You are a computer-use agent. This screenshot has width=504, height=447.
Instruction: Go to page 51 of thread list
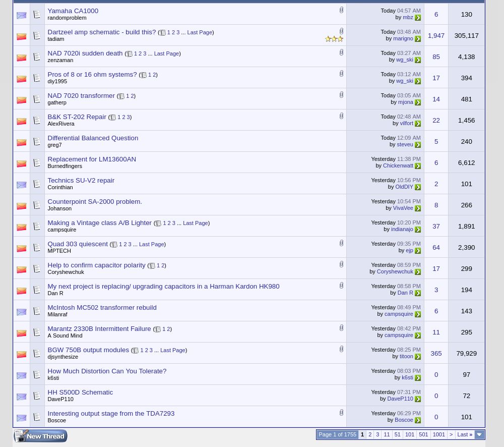click(397, 434)
